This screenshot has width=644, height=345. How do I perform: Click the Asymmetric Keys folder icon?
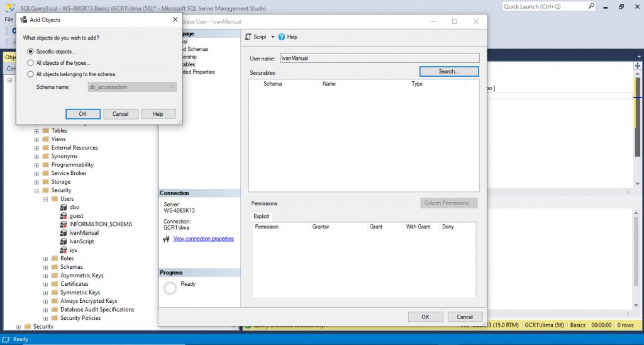point(55,276)
